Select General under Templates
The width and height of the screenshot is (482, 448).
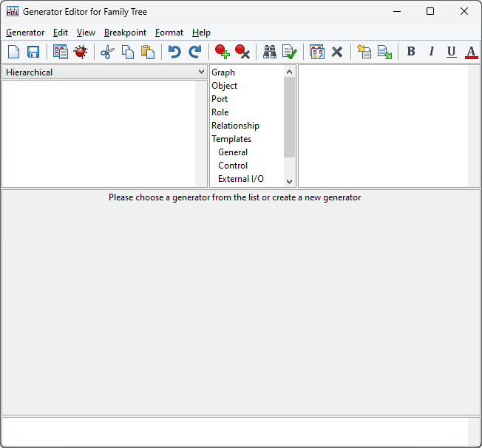click(233, 152)
